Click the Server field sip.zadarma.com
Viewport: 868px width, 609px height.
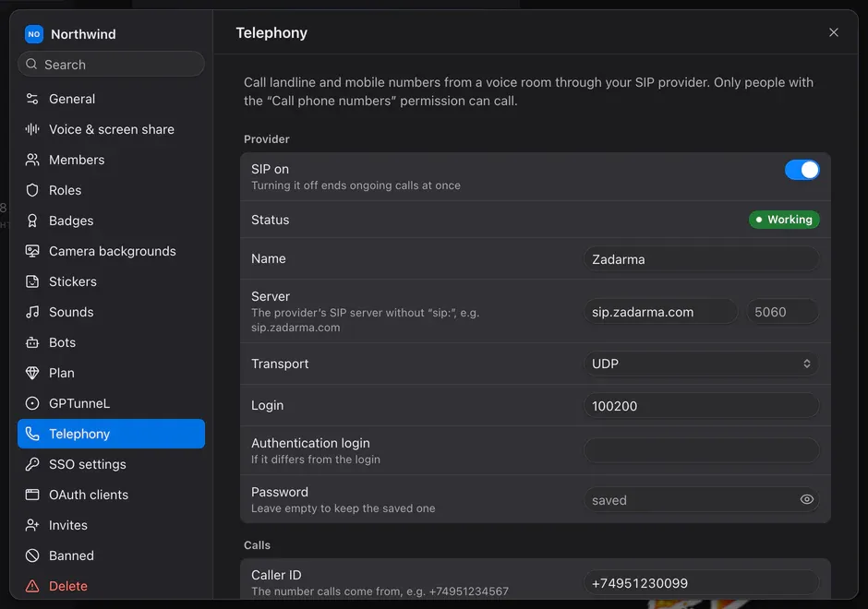660,311
